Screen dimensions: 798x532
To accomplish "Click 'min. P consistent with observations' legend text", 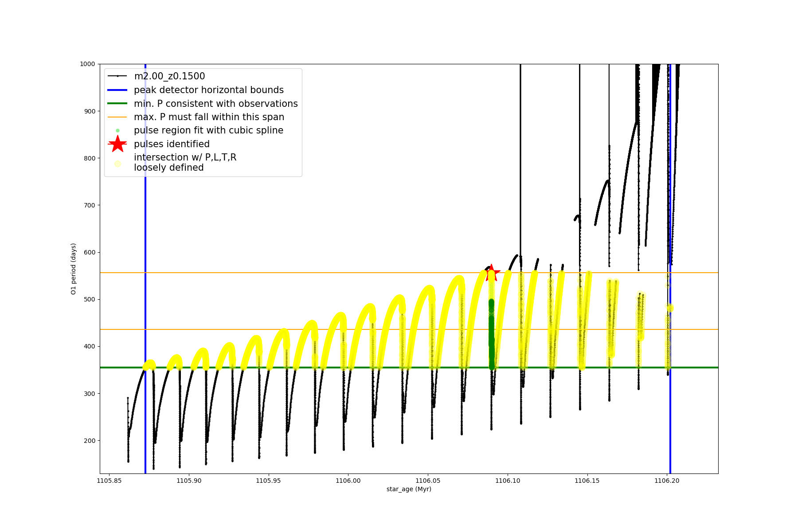I will (216, 104).
